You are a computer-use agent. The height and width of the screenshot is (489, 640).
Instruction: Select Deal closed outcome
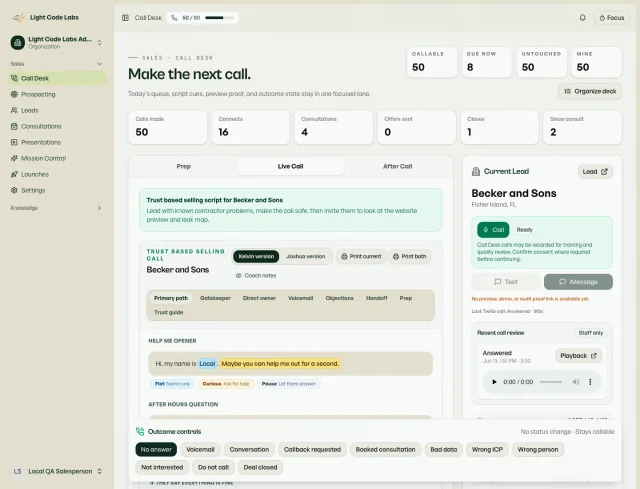(x=260, y=467)
